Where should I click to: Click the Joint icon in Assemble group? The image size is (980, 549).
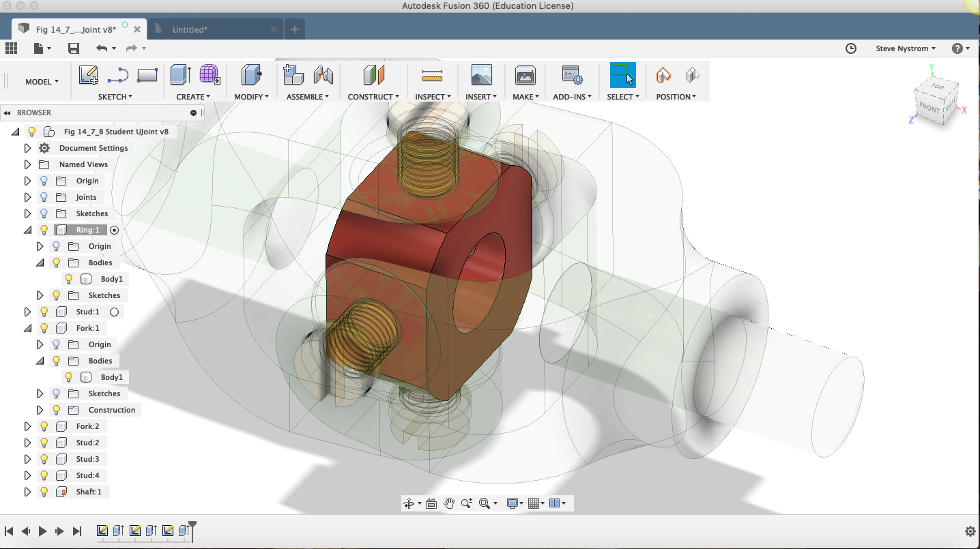click(x=323, y=75)
